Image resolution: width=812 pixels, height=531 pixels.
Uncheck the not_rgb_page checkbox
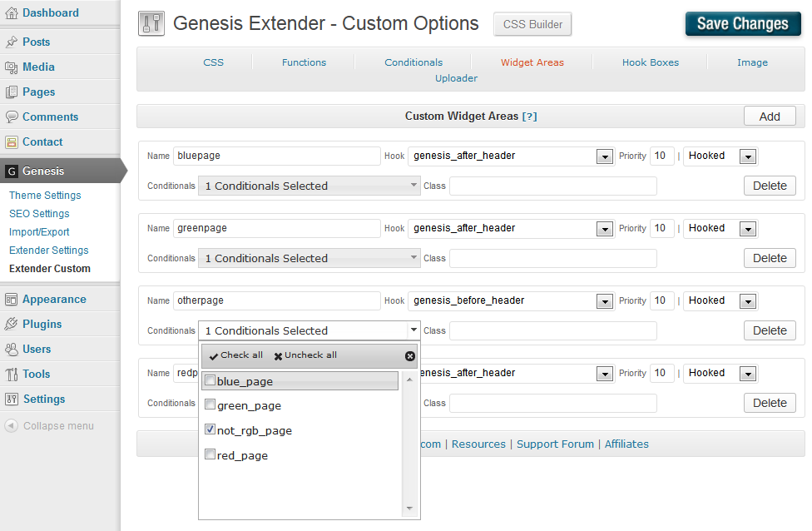point(210,429)
